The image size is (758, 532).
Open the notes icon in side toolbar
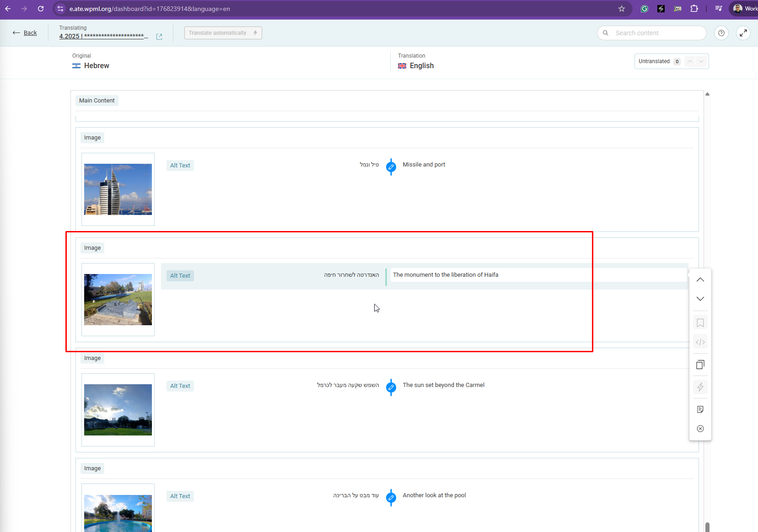(x=700, y=409)
